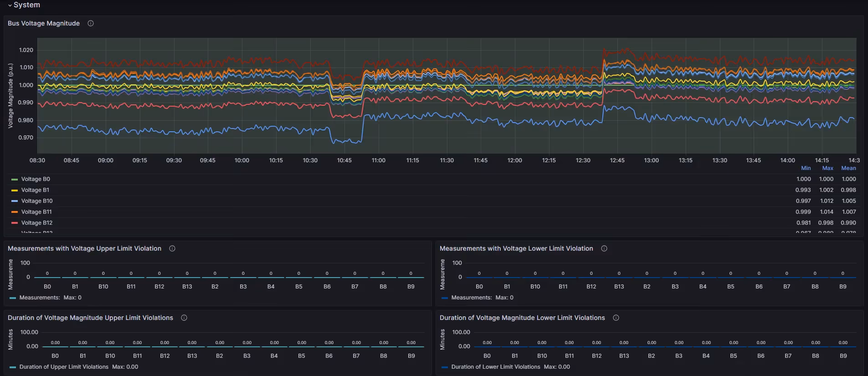This screenshot has height=376, width=868.
Task: Click the 08:30 time axis label
Action: (x=37, y=160)
